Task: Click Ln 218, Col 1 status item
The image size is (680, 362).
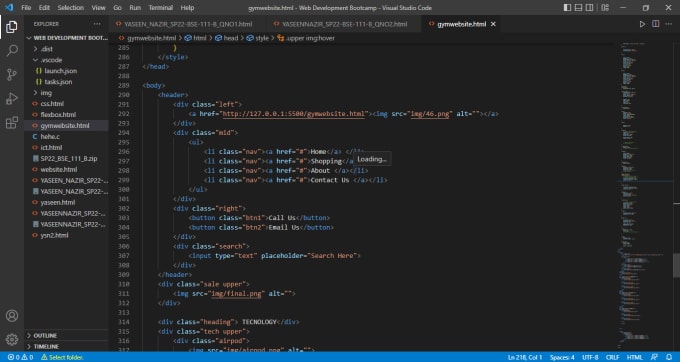Action: click(x=525, y=357)
